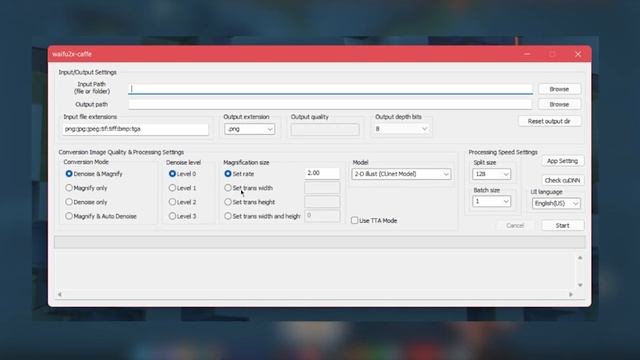Click the log scroll left arrow
Screen dimensions: 640x360
60,294
